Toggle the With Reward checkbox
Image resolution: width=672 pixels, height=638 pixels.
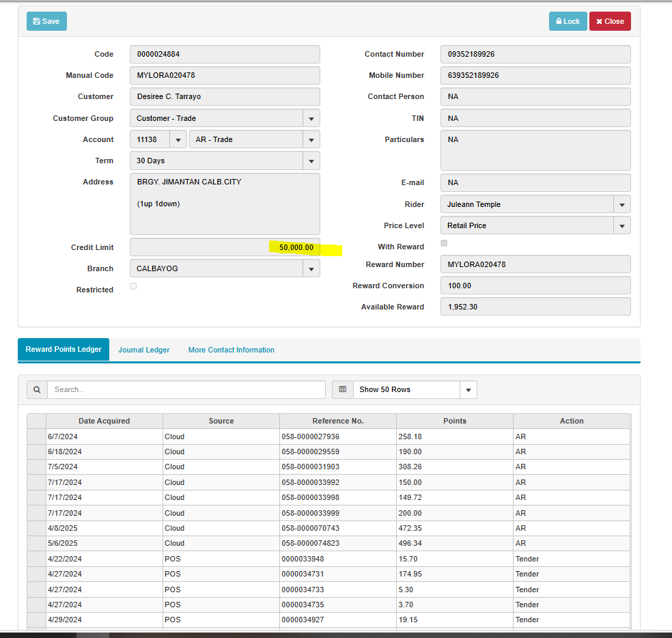click(x=445, y=243)
